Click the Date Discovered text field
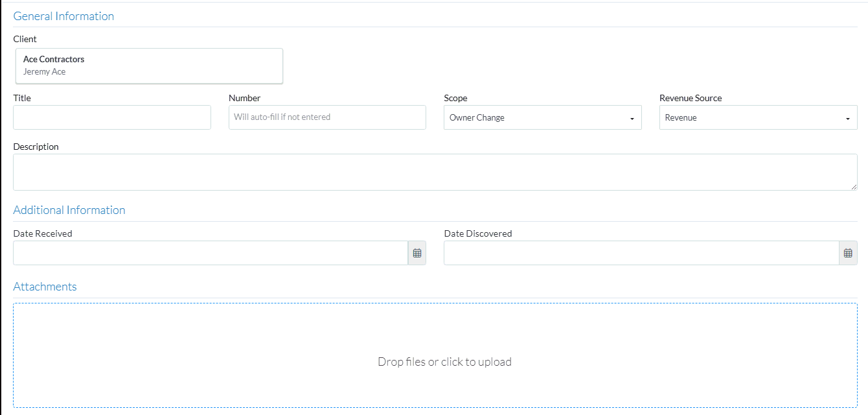Screen dimensions: 868x415 tap(641, 253)
